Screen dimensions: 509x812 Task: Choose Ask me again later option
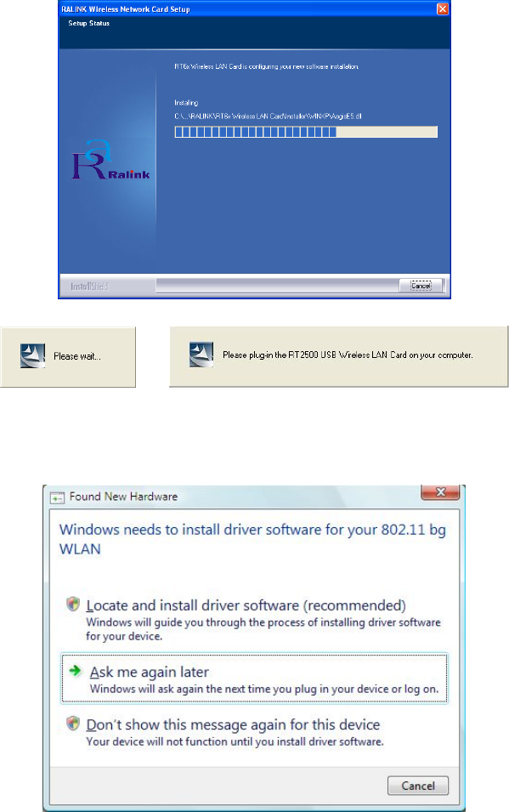pyautogui.click(x=254, y=679)
